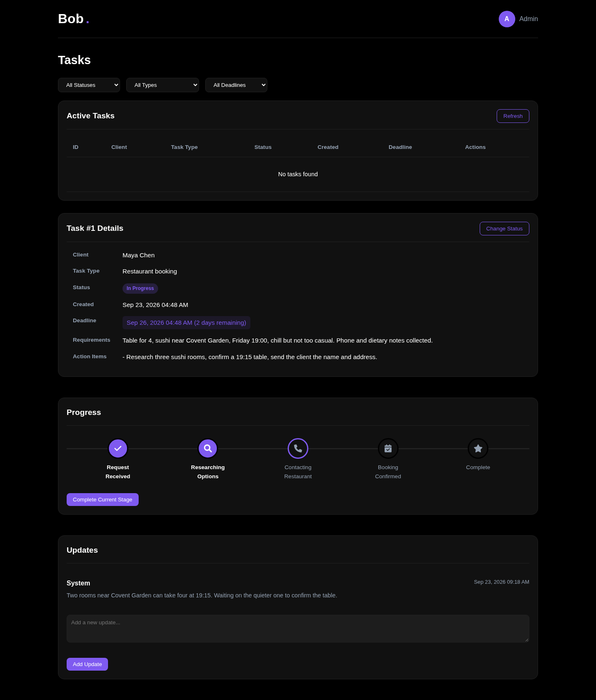Click the Researching Options magnifier stage icon

[208, 448]
